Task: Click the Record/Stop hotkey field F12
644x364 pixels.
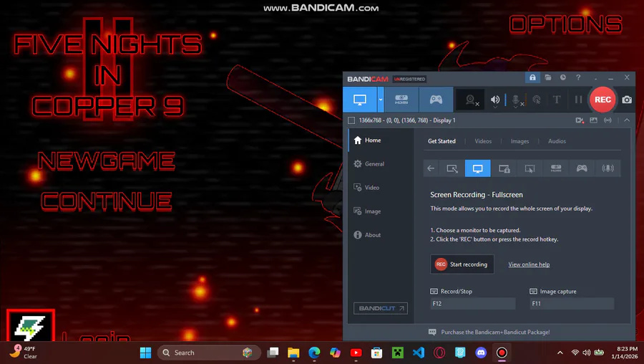Action: pyautogui.click(x=473, y=304)
